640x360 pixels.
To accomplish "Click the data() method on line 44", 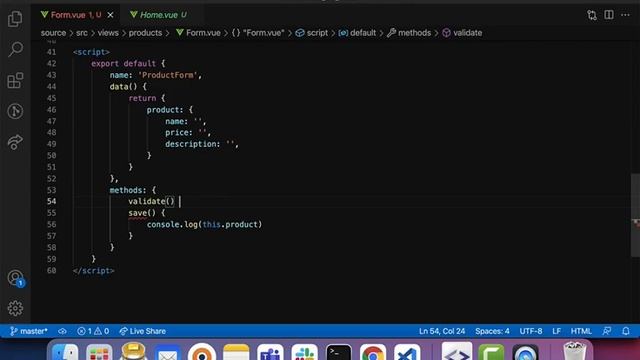I will pyautogui.click(x=123, y=87).
